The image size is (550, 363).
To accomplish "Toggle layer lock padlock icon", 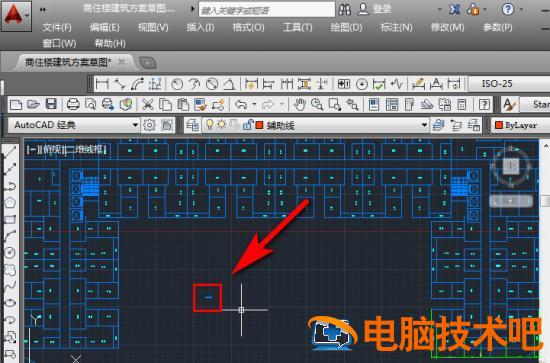I will point(247,125).
